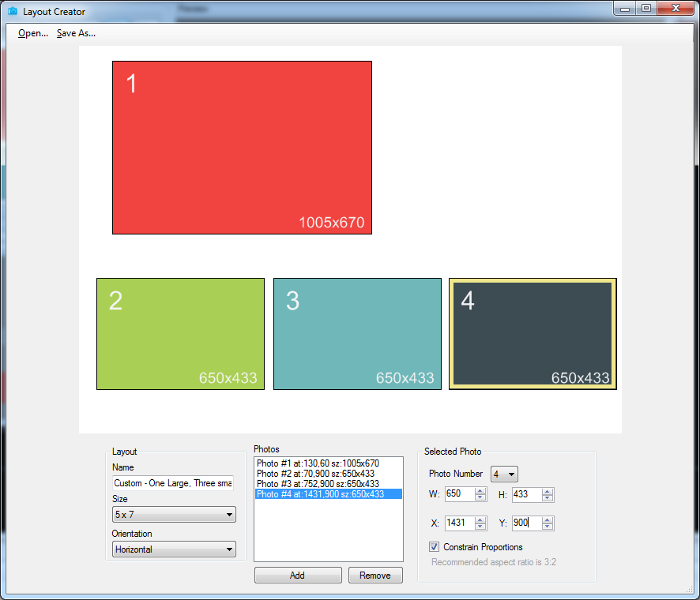This screenshot has height=600, width=700.
Task: Increase height with H up arrow
Action: point(548,491)
